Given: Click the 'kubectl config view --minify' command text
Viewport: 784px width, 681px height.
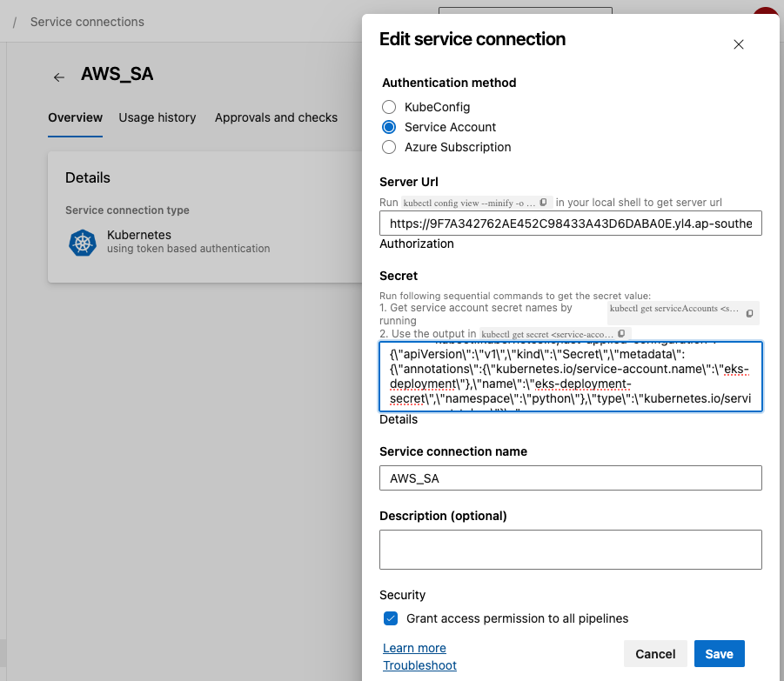Looking at the screenshot, I should click(469, 203).
